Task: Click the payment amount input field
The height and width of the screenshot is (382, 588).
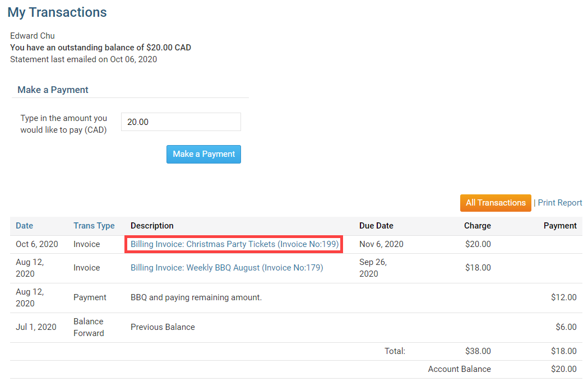Action: click(180, 122)
